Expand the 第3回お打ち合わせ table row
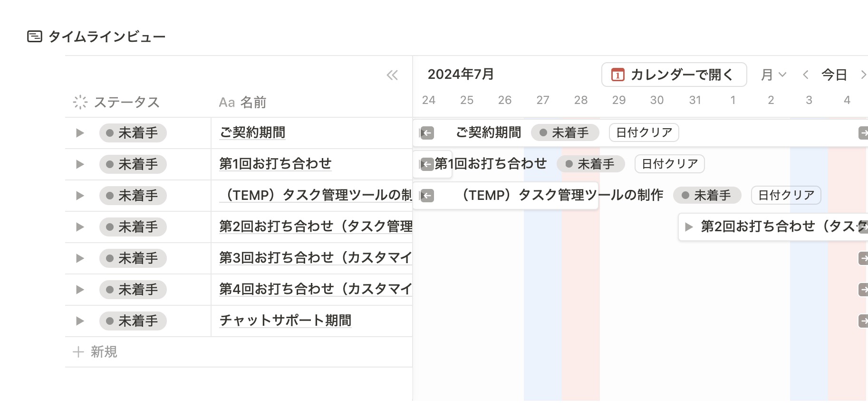 point(80,258)
